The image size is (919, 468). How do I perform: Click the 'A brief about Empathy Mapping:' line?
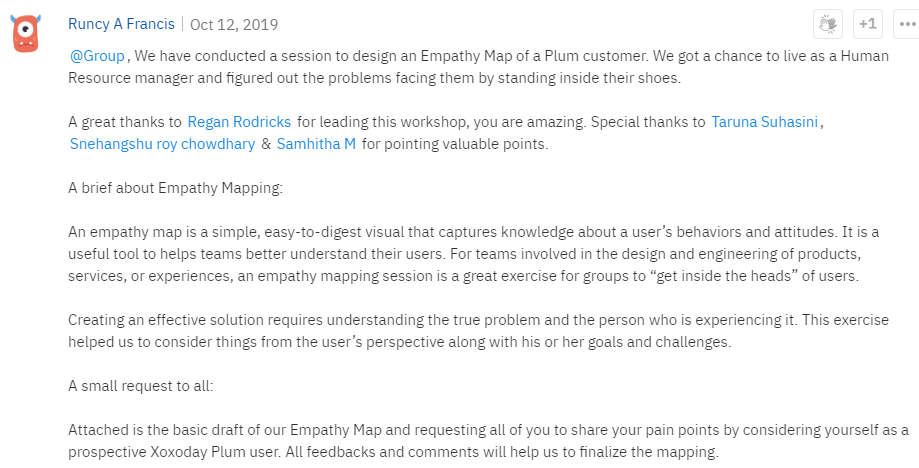175,188
